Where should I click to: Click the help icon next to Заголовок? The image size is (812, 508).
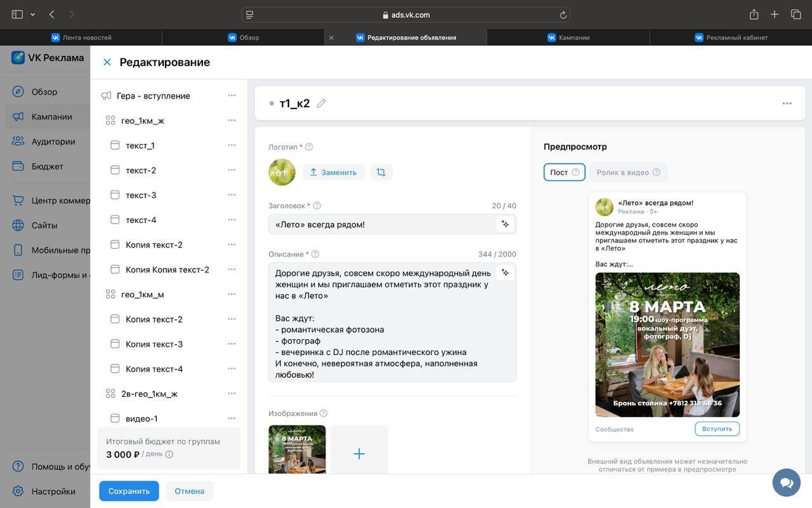click(x=317, y=206)
